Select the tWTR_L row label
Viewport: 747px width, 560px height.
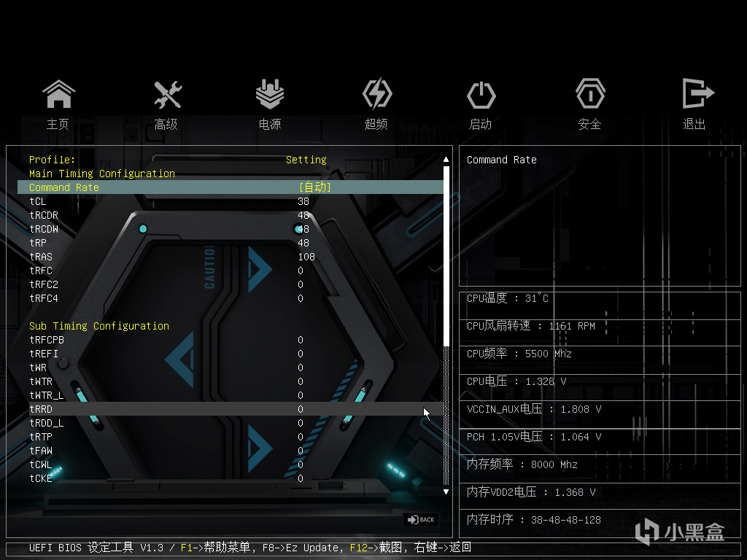point(47,395)
